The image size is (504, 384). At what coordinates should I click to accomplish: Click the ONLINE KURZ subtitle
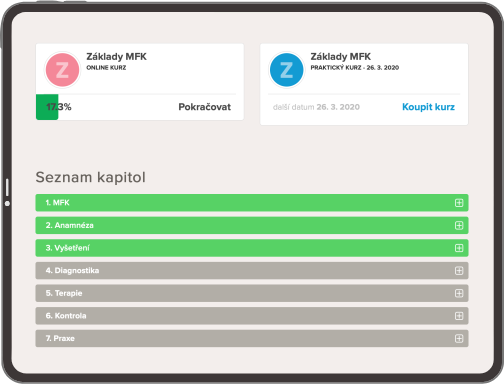pos(106,68)
